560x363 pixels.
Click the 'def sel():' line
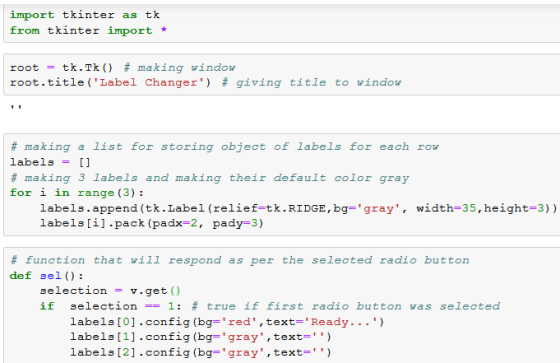coord(46,276)
